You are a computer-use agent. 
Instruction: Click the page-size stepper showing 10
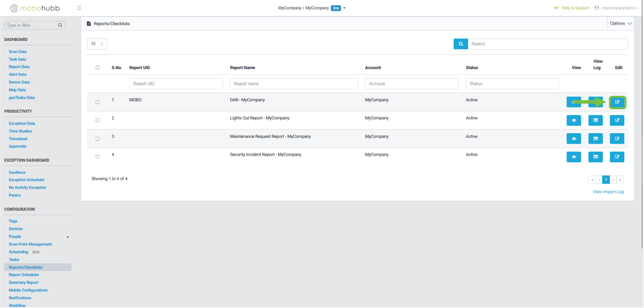(x=97, y=44)
